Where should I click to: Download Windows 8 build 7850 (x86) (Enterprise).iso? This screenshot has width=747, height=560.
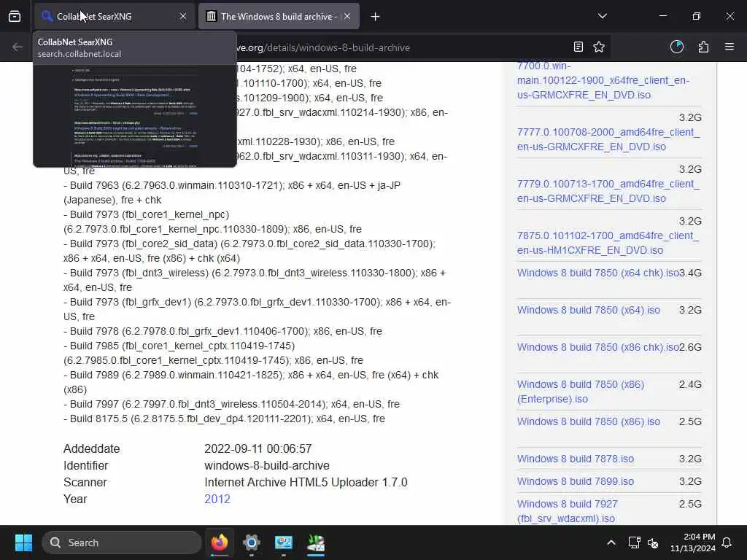click(x=580, y=392)
